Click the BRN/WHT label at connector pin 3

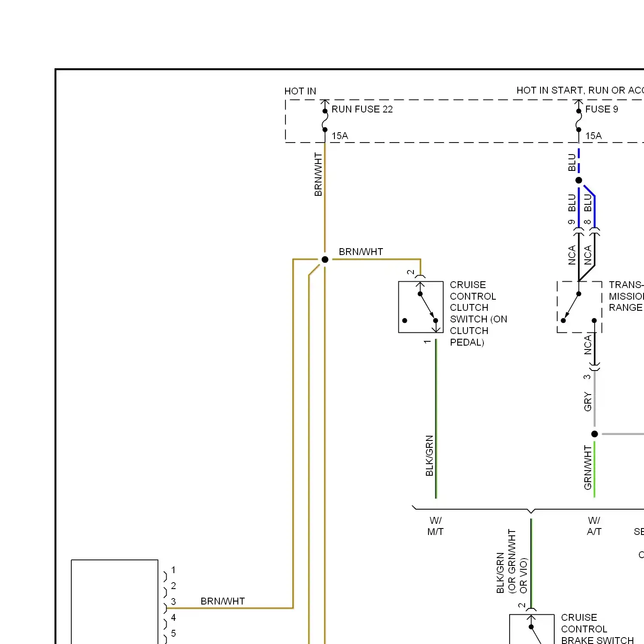(x=222, y=601)
